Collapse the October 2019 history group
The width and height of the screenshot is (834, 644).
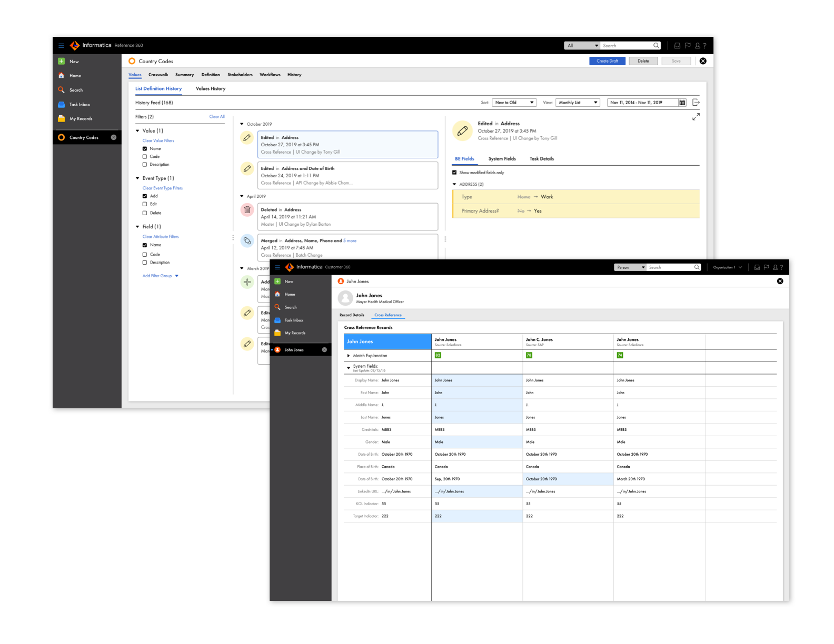tap(242, 124)
